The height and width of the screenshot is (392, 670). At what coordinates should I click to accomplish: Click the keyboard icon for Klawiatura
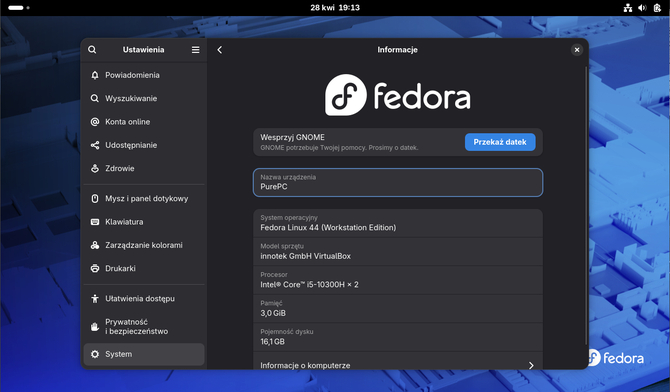tap(95, 222)
